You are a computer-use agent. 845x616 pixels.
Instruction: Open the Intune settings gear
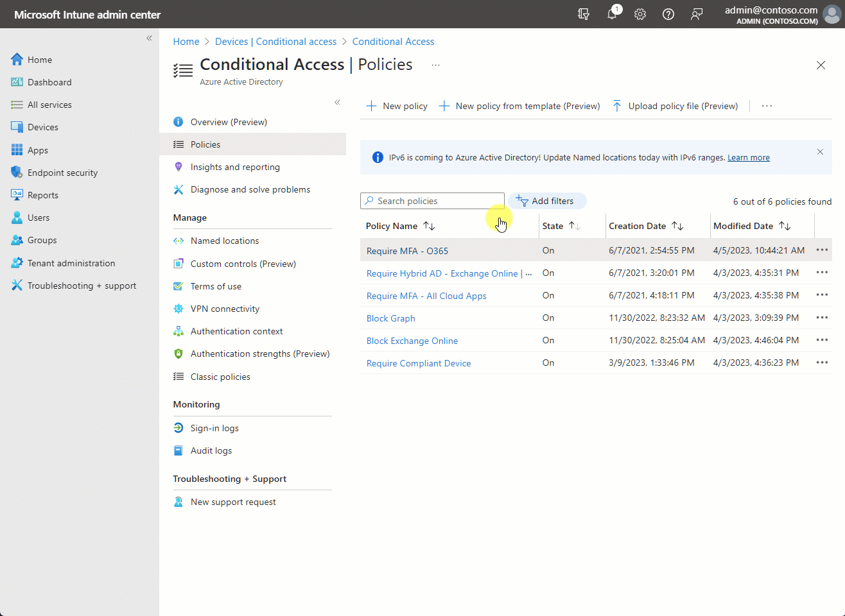tap(640, 14)
